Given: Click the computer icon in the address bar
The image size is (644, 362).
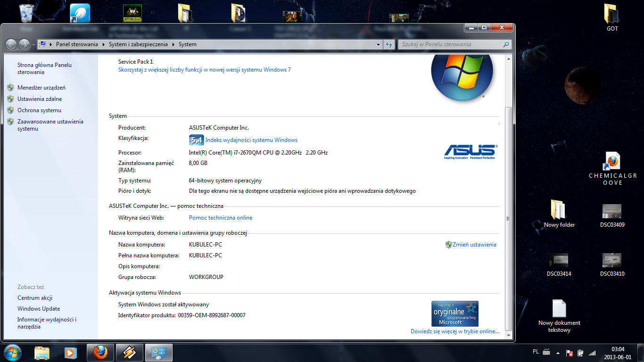Looking at the screenshot, I should (43, 44).
